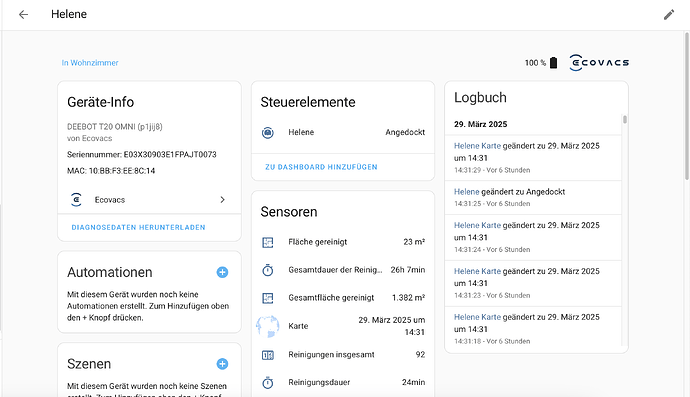Click the Angedockt state value
The image size is (690, 397).
[x=405, y=132]
